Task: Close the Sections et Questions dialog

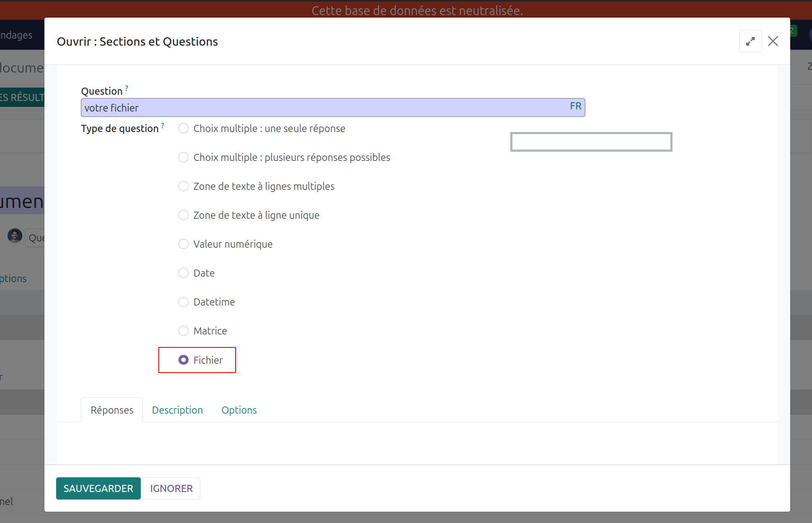Action: (x=773, y=41)
